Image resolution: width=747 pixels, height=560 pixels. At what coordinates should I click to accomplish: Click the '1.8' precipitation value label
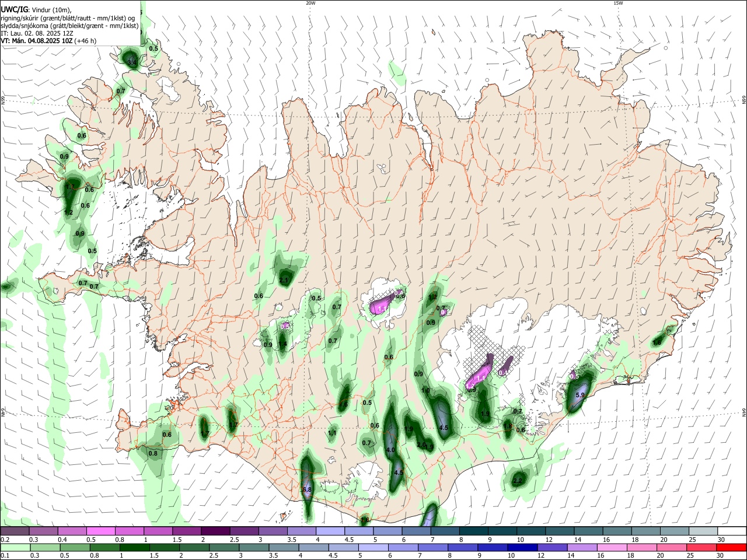[x=508, y=426]
